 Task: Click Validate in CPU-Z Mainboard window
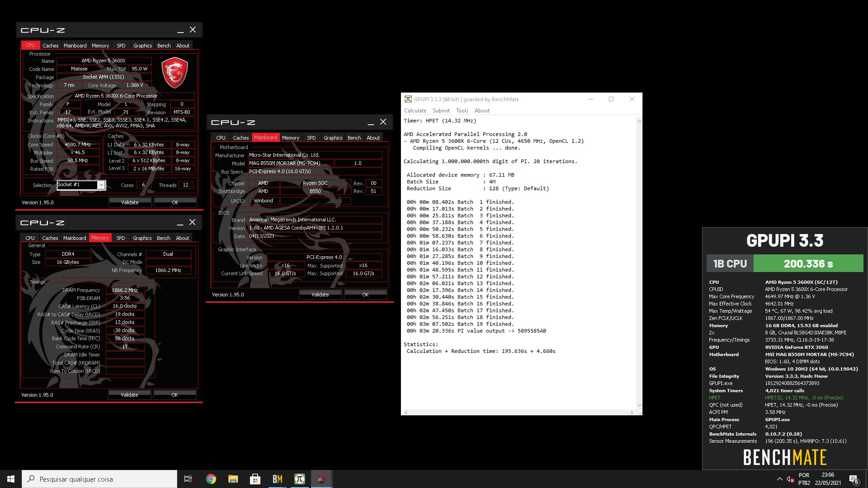[320, 295]
